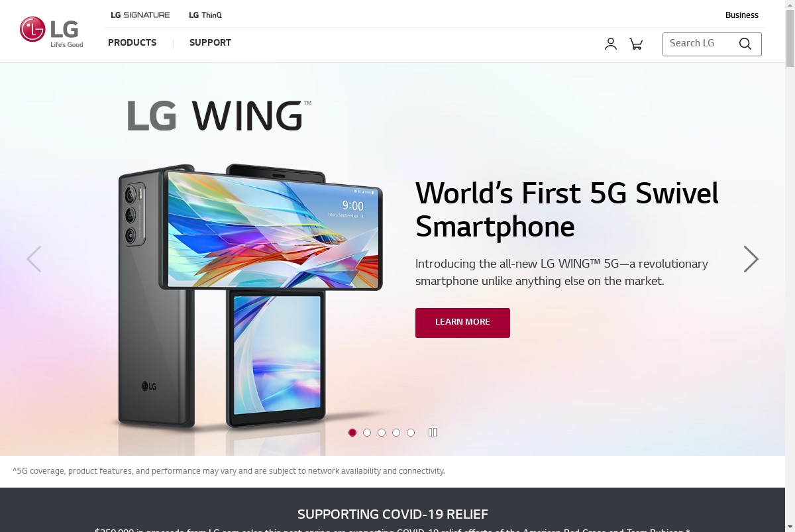795x532 pixels.
Task: Click the LEARN MORE button
Action: pos(462,323)
